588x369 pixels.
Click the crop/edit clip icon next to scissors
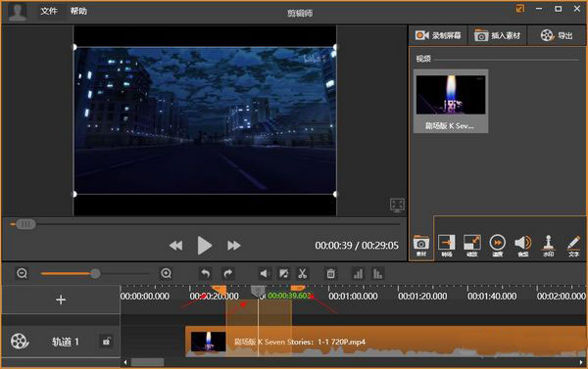click(283, 273)
